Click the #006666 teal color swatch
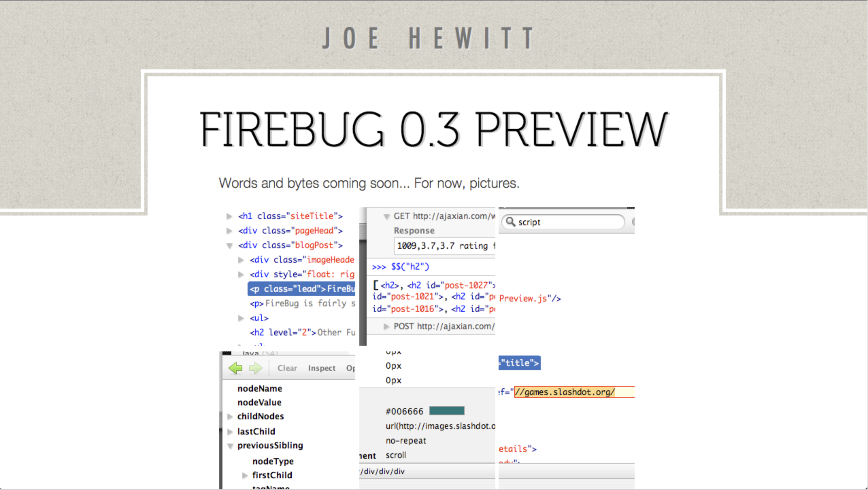868x490 pixels. click(x=447, y=411)
